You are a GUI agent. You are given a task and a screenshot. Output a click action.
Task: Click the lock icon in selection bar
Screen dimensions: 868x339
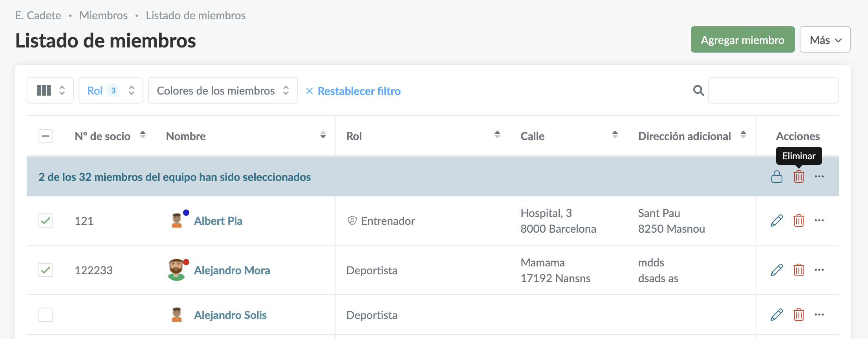776,177
